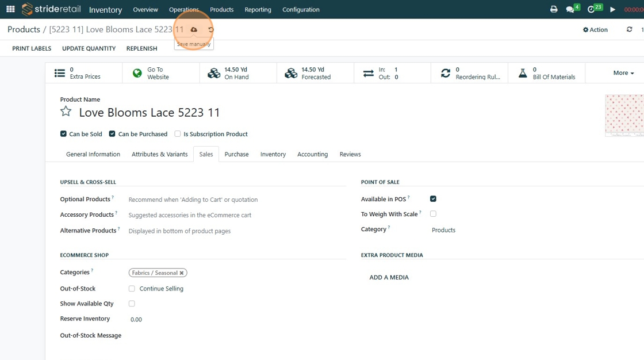Open the Forecasted quantity stat
The image size is (644, 360).
click(316, 72)
